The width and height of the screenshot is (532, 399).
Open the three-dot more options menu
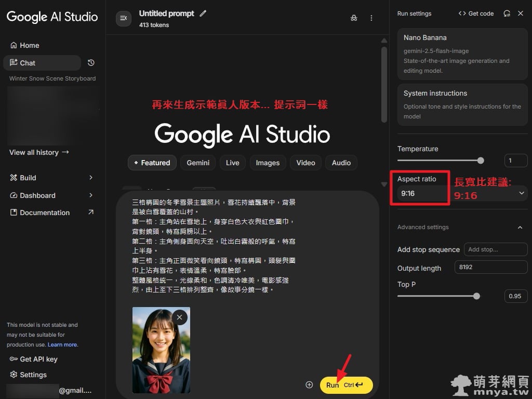pos(371,18)
